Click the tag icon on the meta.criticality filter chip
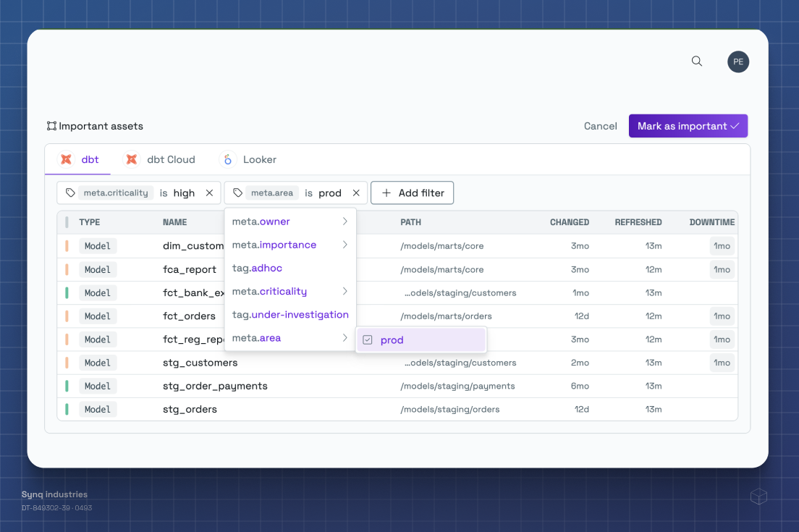Viewport: 799px width, 532px height. [70, 193]
